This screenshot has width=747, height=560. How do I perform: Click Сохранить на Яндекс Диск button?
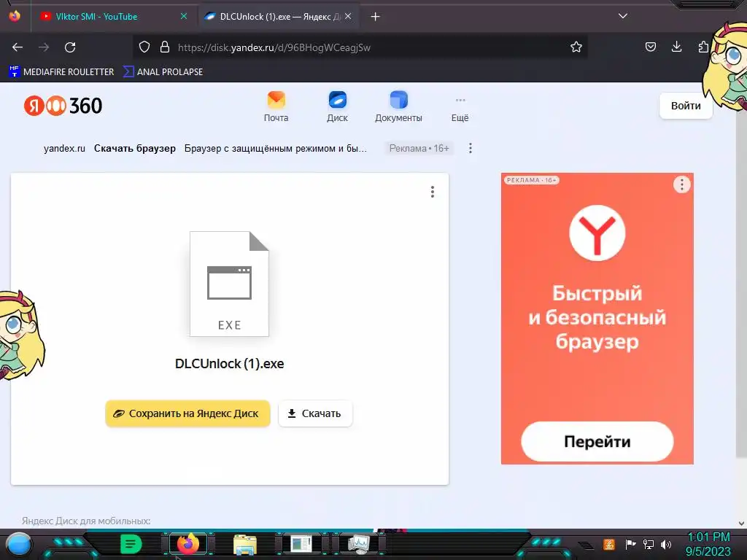coord(187,413)
